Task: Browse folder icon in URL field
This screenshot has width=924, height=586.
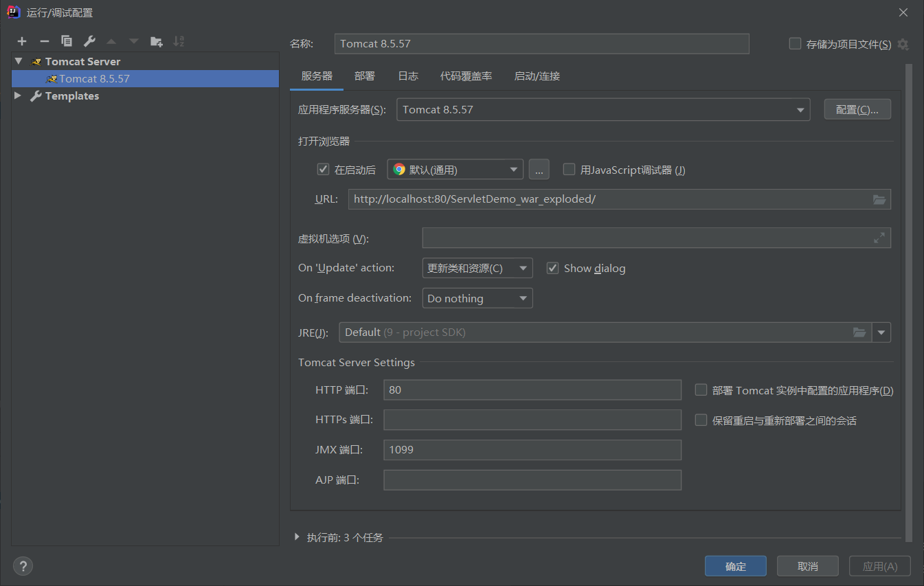Action: [x=879, y=199]
